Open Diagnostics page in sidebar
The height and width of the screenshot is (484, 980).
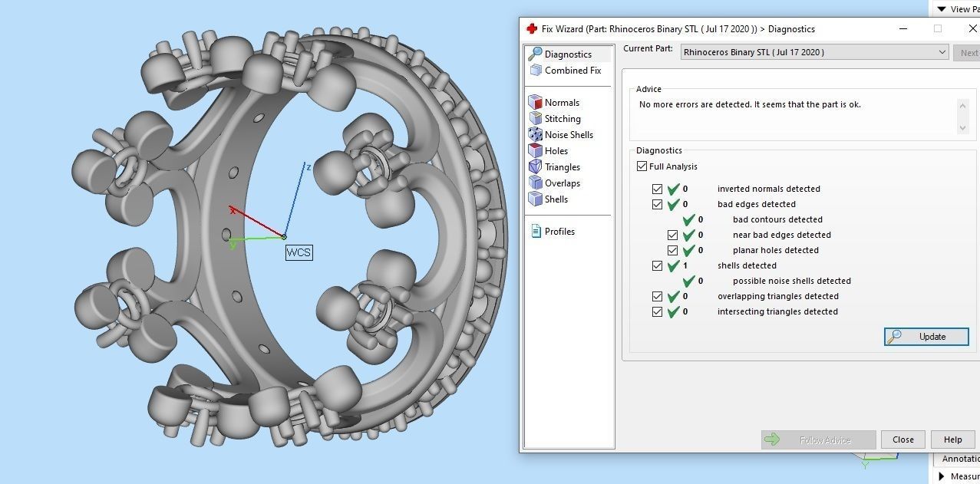(x=568, y=54)
